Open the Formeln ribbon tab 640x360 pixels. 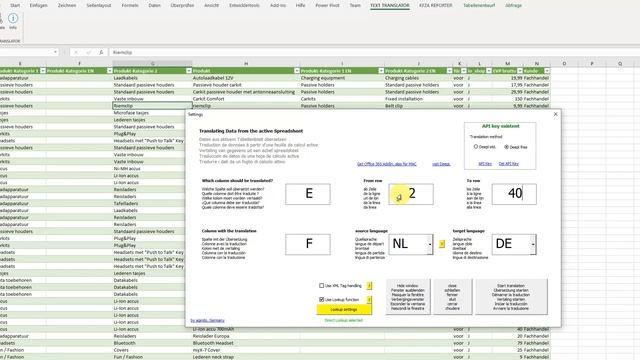click(130, 5)
